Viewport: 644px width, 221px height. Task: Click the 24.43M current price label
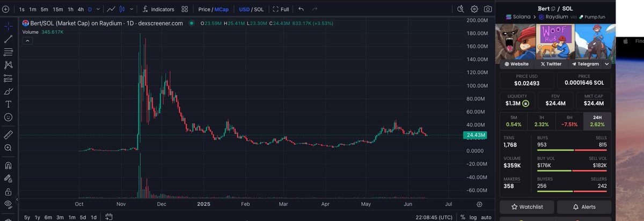[476, 135]
